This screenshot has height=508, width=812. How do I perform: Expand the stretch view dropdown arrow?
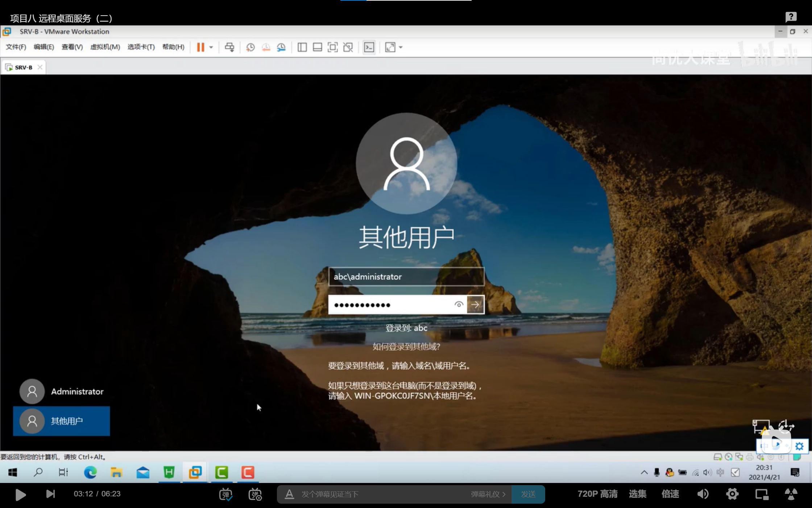[x=401, y=47]
